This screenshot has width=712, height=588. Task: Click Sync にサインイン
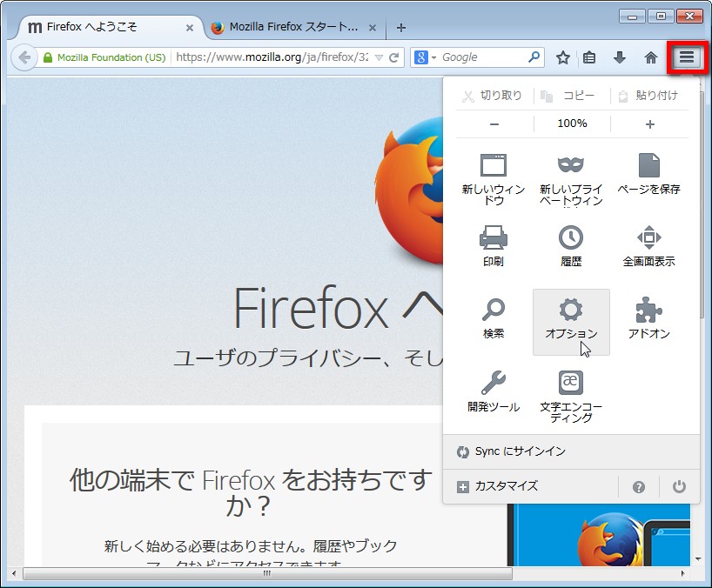(571, 451)
